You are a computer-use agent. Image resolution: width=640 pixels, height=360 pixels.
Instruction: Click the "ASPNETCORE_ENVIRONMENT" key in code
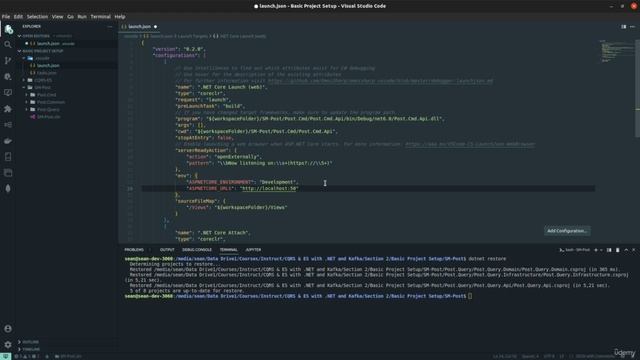(220, 182)
